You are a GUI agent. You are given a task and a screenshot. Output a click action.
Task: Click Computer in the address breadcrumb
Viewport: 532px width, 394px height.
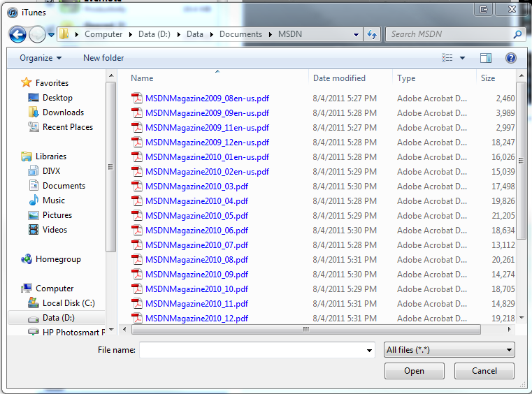[x=103, y=34]
